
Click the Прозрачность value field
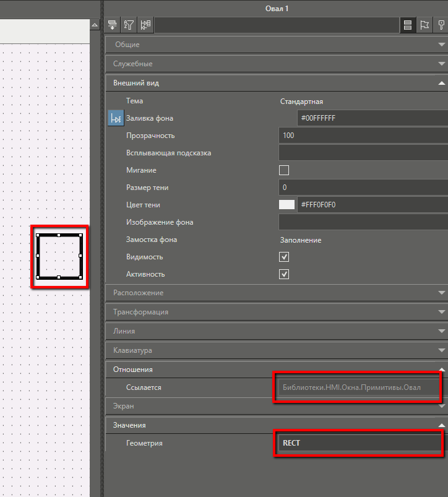(363, 136)
